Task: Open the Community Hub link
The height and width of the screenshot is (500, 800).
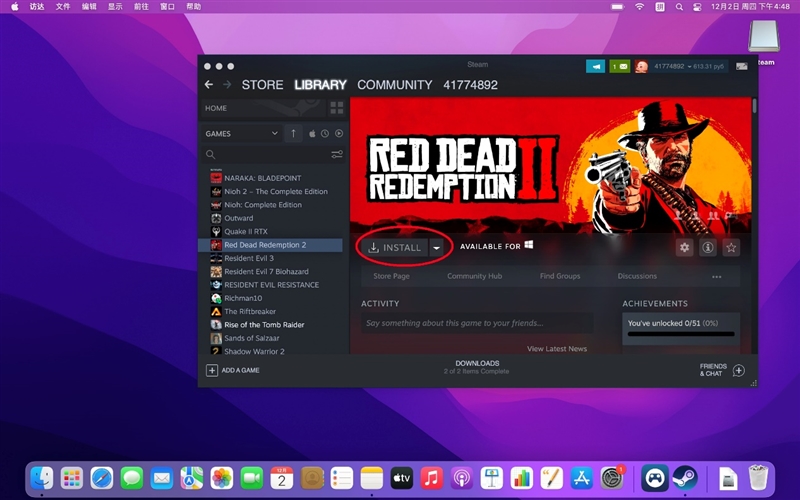Action: pyautogui.click(x=474, y=276)
